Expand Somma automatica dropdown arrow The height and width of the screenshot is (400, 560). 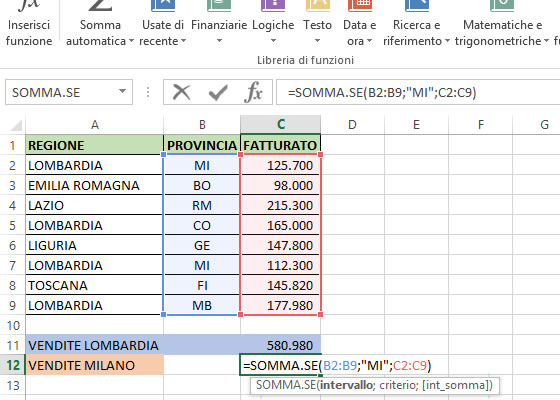tap(131, 41)
